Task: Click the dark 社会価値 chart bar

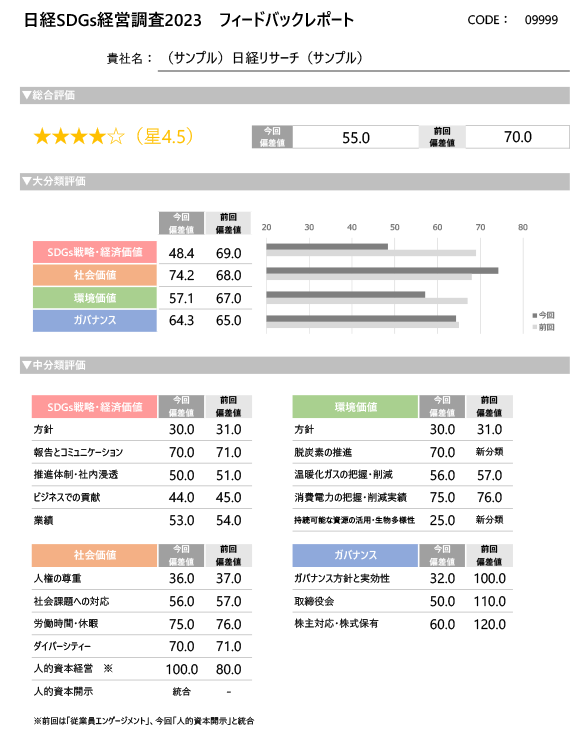Action: point(382,271)
